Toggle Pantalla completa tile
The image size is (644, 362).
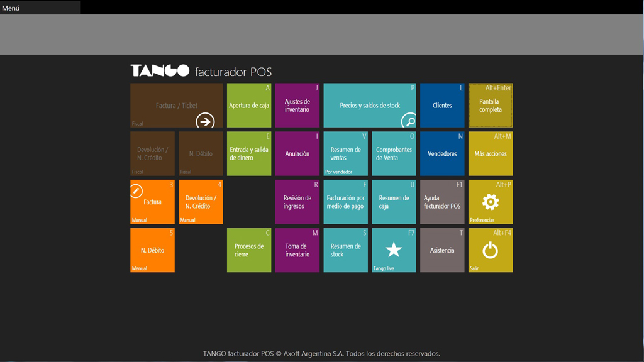click(491, 106)
